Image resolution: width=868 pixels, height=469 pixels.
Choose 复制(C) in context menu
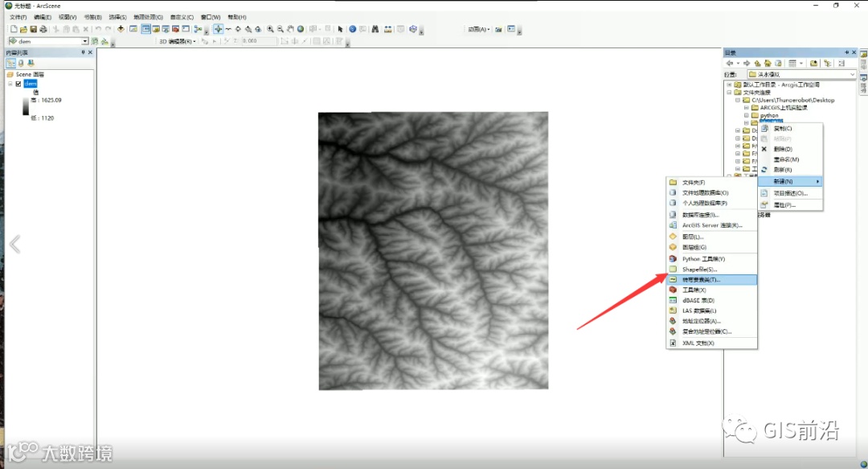tap(791, 128)
